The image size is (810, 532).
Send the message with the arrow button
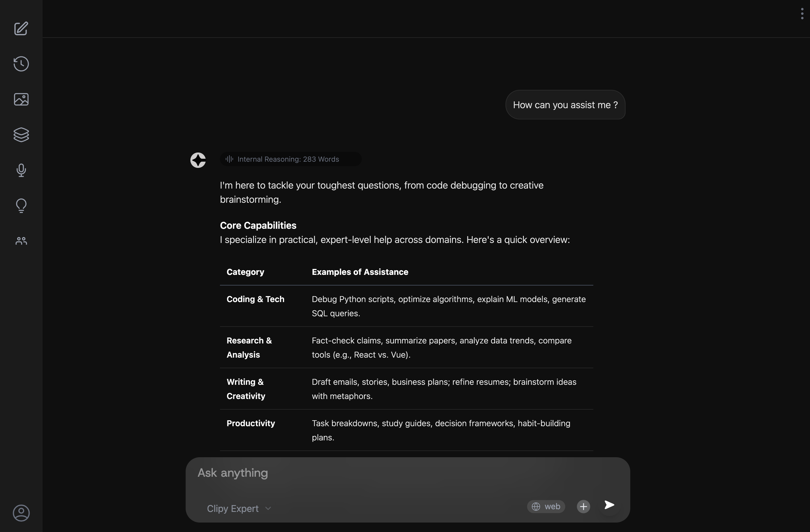tap(609, 505)
